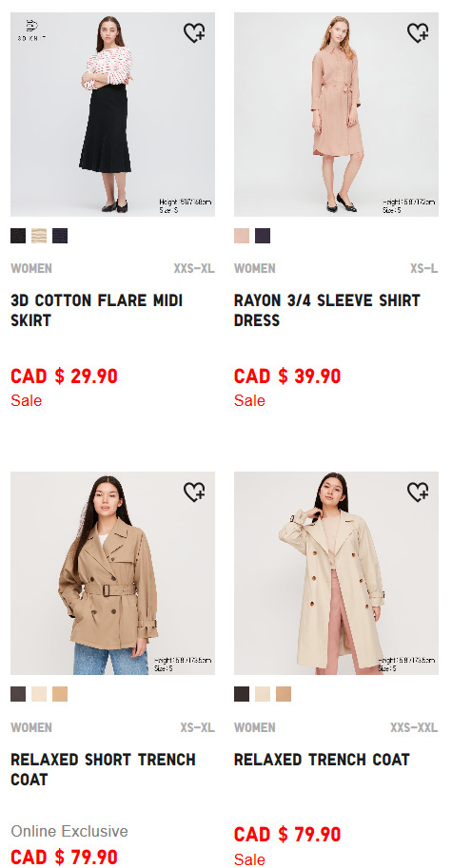The image size is (452, 868).
Task: View the short belted trench coat photo
Action: (x=112, y=573)
